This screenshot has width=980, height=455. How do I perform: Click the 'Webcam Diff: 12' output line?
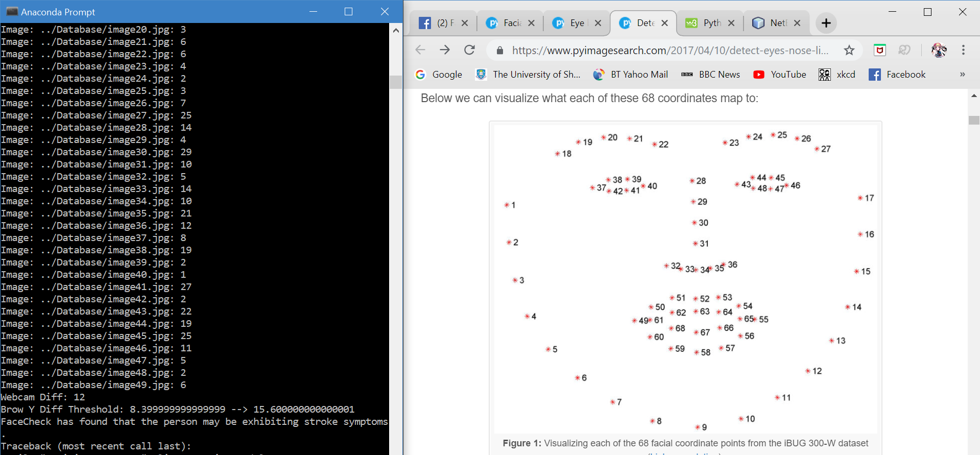[43, 397]
